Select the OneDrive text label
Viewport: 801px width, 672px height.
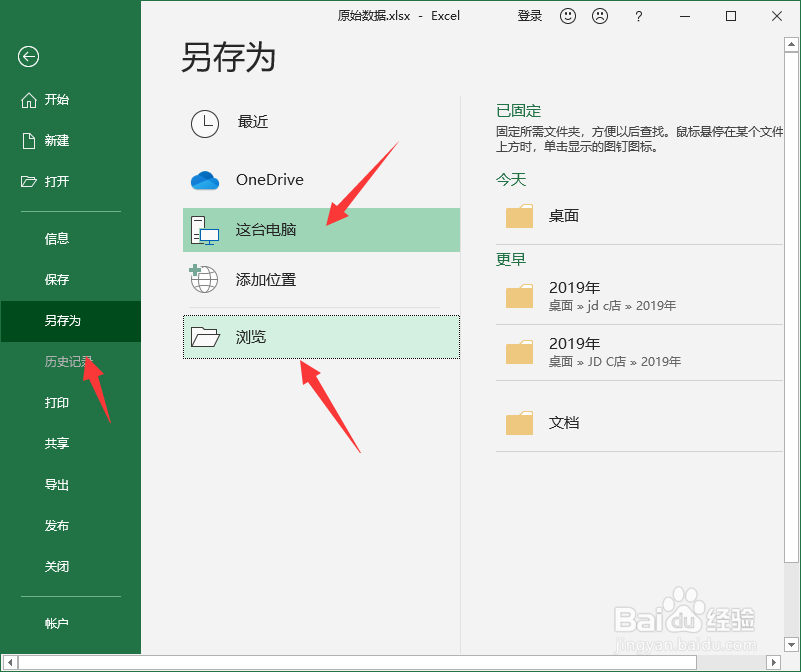click(270, 180)
